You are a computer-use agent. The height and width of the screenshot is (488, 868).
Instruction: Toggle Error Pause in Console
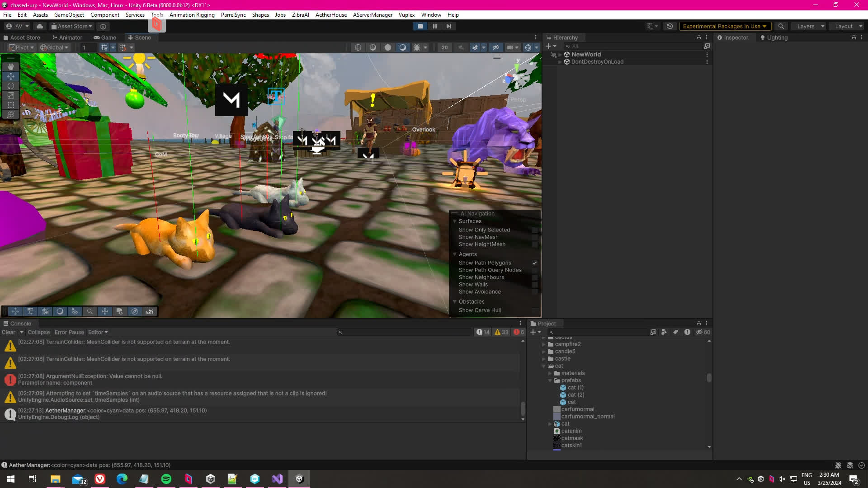69,332
